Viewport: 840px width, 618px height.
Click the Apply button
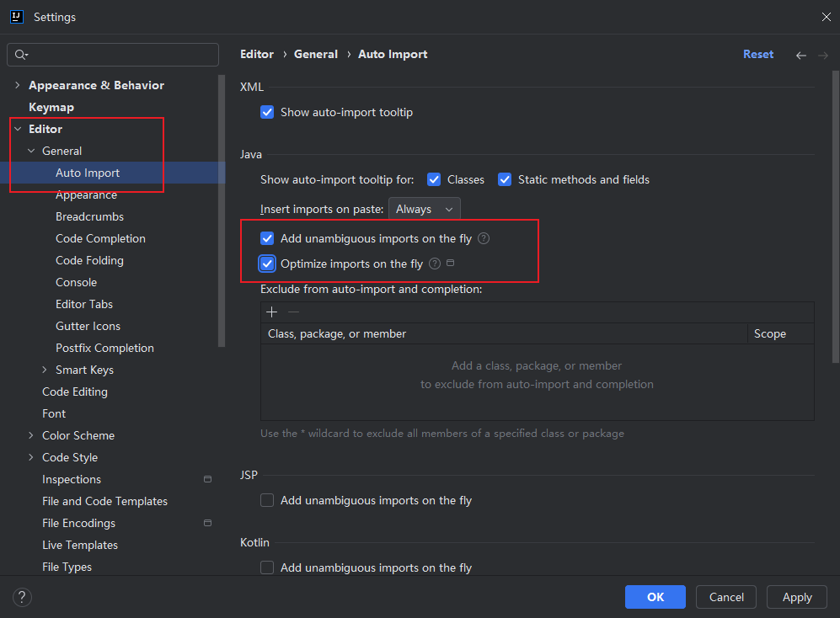tap(796, 597)
